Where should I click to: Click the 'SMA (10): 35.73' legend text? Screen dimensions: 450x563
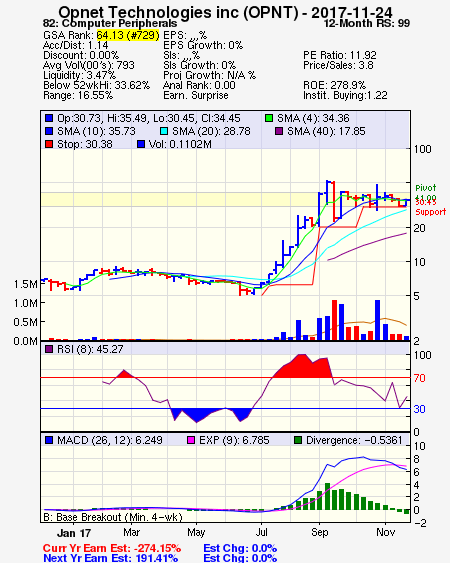(96, 131)
